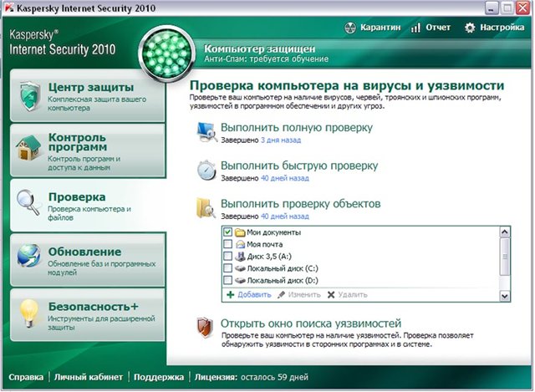Click the Обновление globe icon

(28, 255)
